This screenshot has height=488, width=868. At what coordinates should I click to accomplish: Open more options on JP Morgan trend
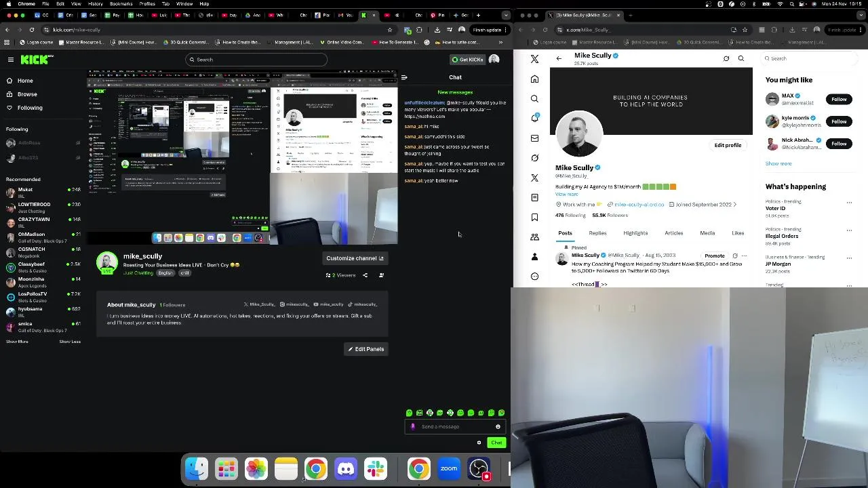point(849,258)
